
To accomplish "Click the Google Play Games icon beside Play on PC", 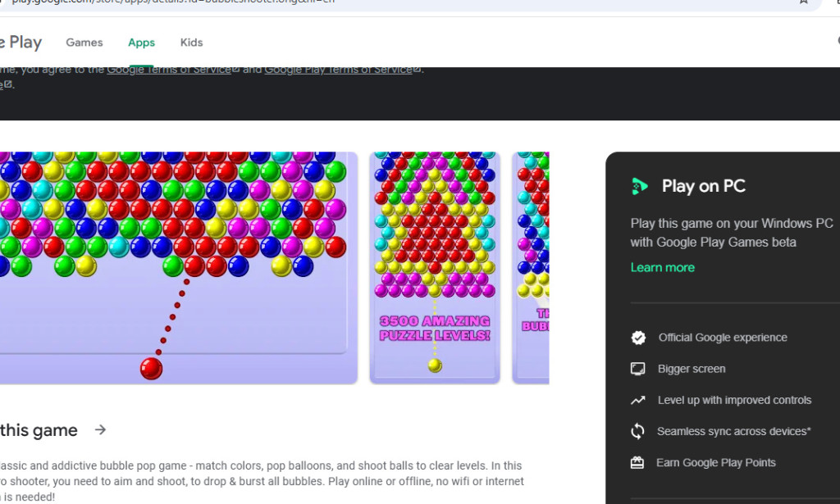I will point(639,187).
